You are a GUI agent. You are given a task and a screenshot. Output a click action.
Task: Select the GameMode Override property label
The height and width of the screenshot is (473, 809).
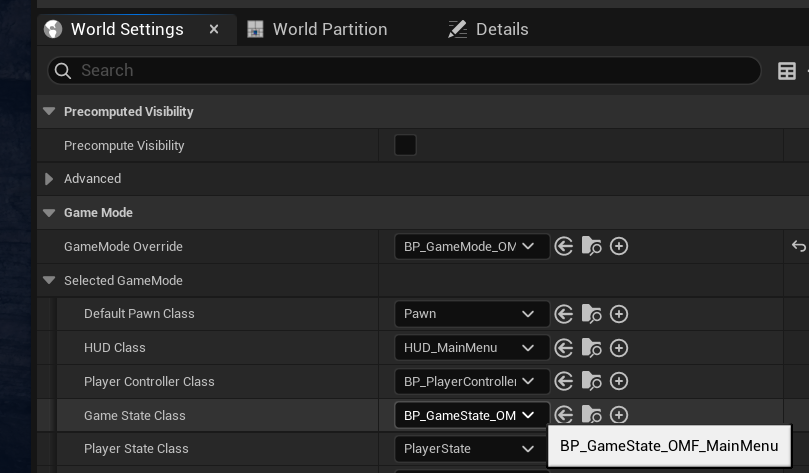[123, 247]
